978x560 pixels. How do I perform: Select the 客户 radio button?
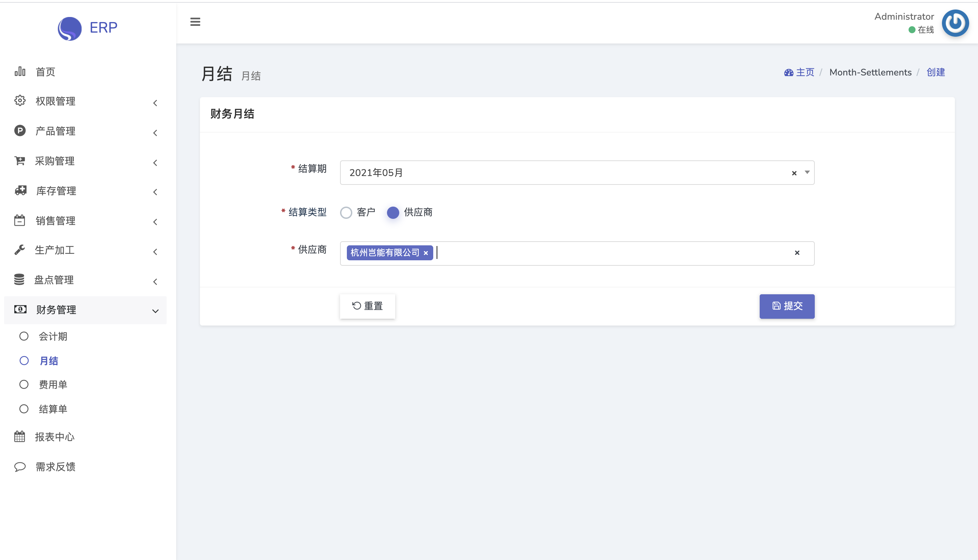[x=346, y=212]
